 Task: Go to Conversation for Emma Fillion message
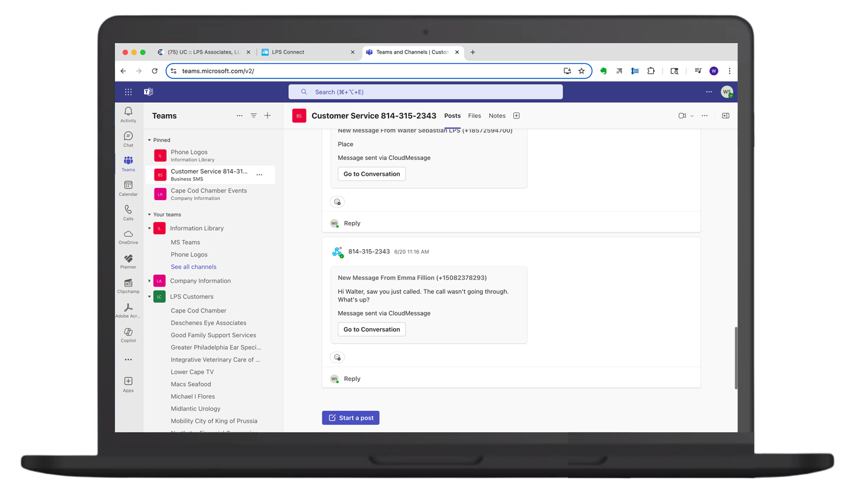point(372,330)
